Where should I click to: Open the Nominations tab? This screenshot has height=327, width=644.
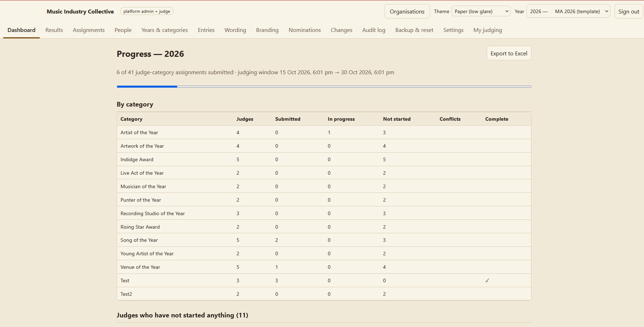pos(305,30)
